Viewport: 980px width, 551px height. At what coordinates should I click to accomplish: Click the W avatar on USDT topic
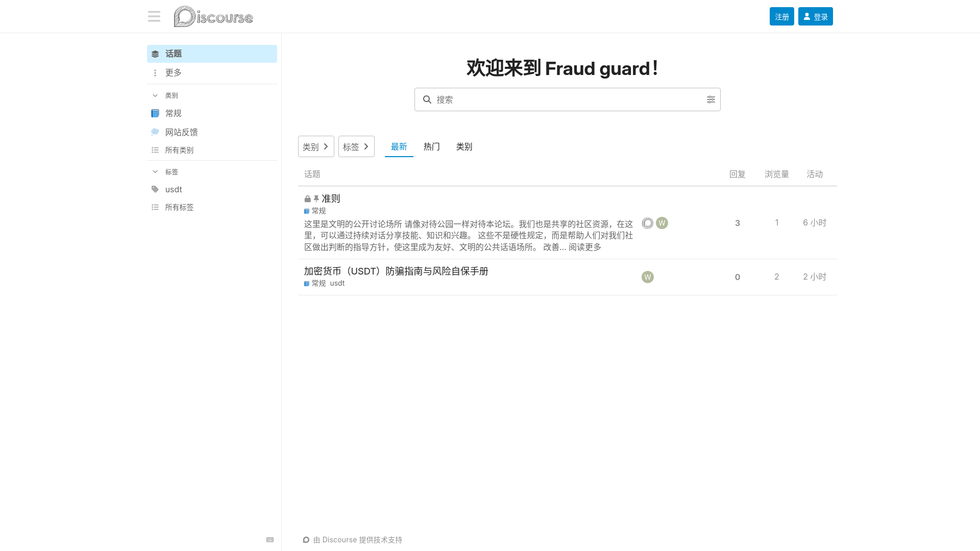pyautogui.click(x=648, y=277)
